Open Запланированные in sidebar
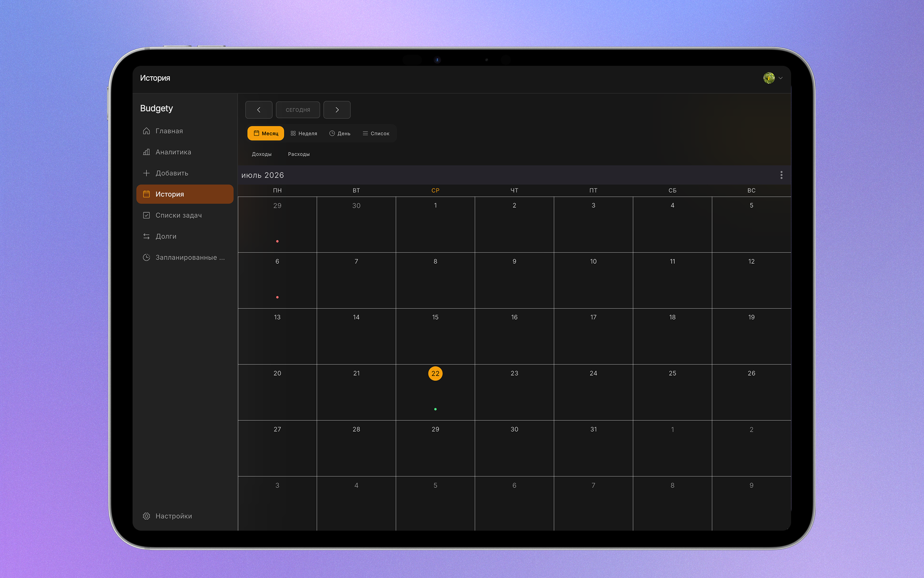924x578 pixels. [x=185, y=257]
